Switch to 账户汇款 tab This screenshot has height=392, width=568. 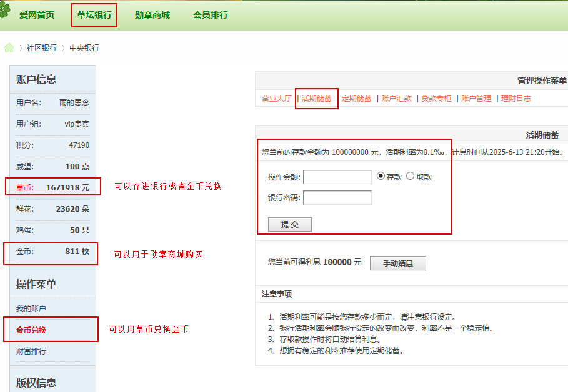[x=396, y=99]
